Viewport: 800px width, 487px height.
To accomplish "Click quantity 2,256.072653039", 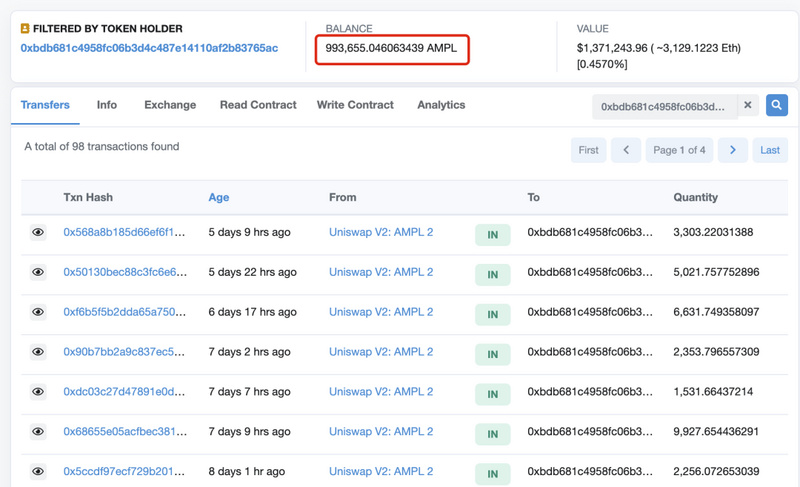I will 716,471.
